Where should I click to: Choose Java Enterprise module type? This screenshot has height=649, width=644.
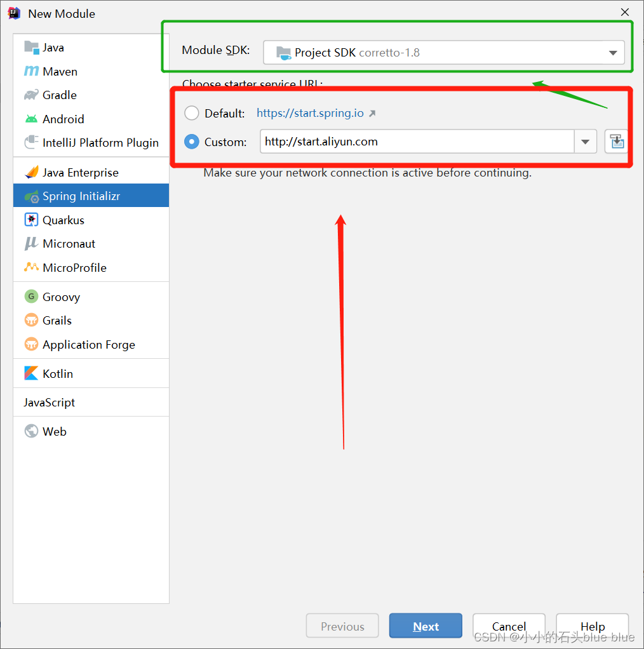[91, 173]
